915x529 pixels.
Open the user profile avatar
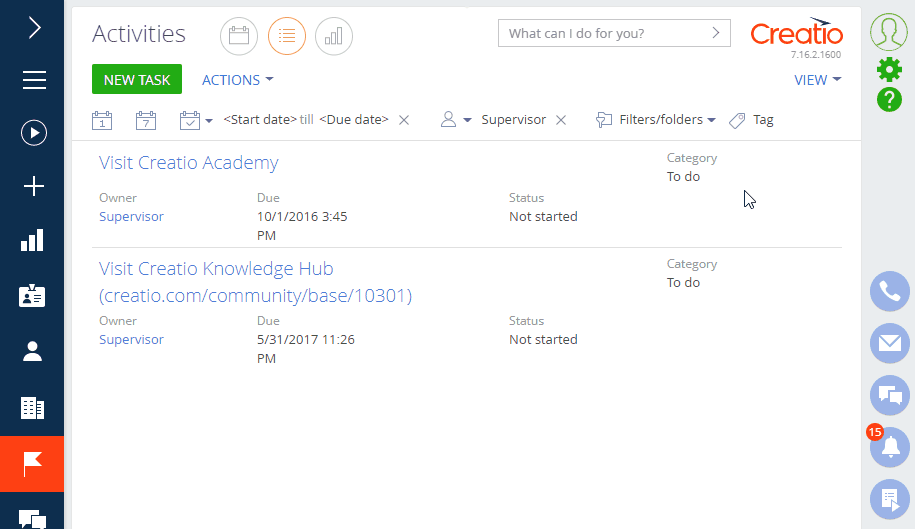(889, 31)
